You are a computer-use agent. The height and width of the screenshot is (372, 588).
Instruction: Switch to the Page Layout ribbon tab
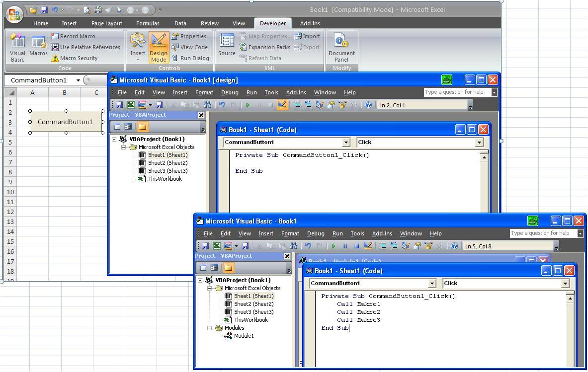(x=106, y=23)
